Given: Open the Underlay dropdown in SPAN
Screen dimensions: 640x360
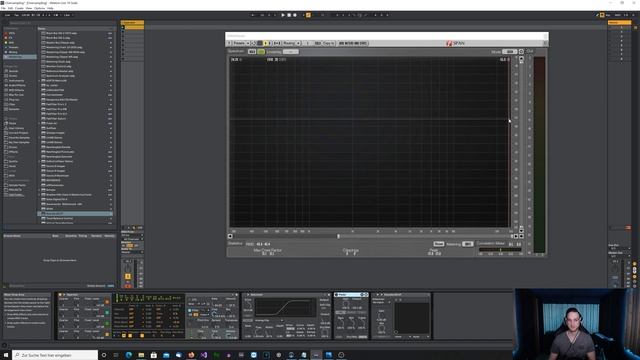Looking at the screenshot, I should (291, 51).
